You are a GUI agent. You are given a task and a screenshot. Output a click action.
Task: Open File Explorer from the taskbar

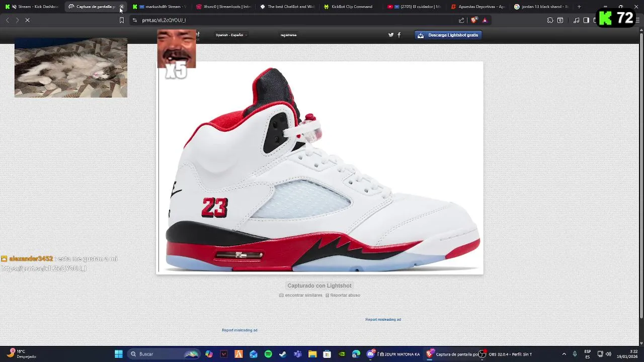(x=312, y=354)
